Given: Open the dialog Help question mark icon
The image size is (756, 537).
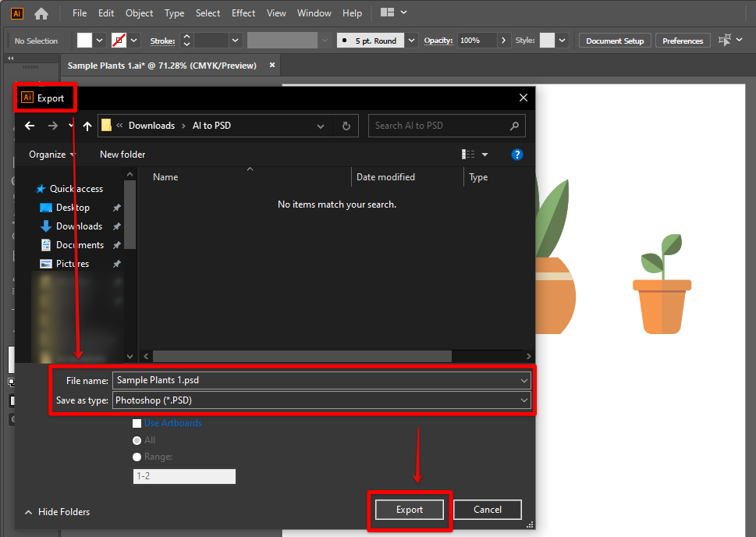Looking at the screenshot, I should [x=516, y=155].
